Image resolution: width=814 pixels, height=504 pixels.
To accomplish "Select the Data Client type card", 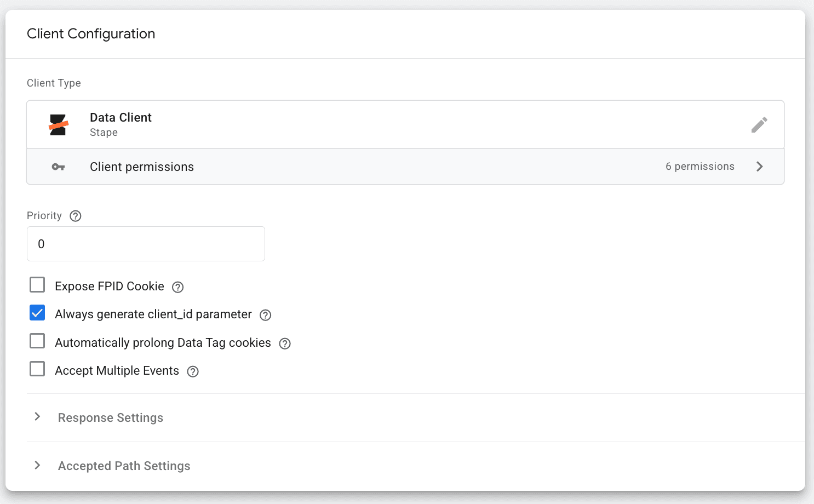I will coord(329,124).
